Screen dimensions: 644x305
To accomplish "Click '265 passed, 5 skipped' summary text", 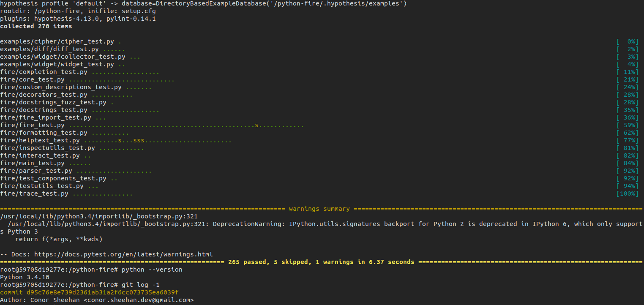I will (x=270, y=262).
